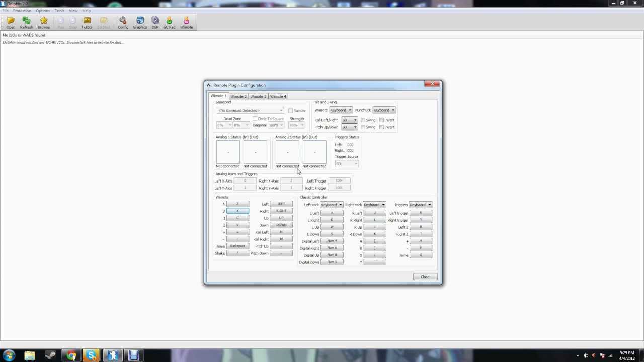Open the Diagonal percentage dropdown

pos(276,125)
